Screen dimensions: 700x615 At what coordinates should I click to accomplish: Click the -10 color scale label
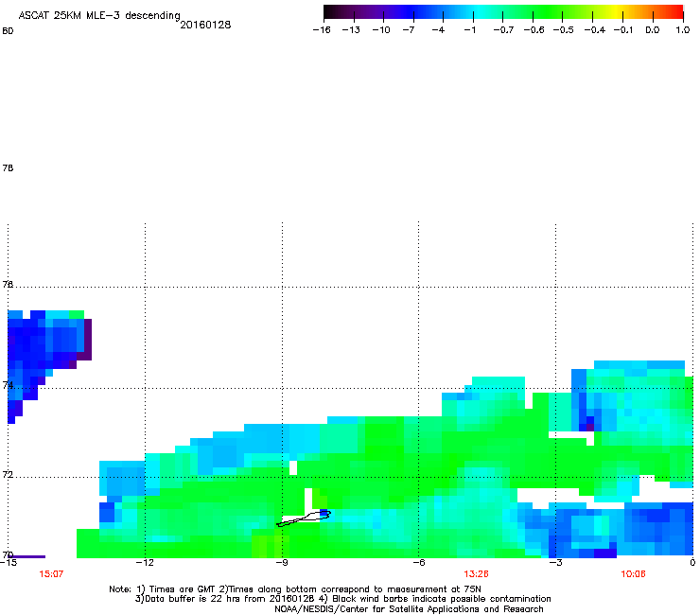[381, 30]
